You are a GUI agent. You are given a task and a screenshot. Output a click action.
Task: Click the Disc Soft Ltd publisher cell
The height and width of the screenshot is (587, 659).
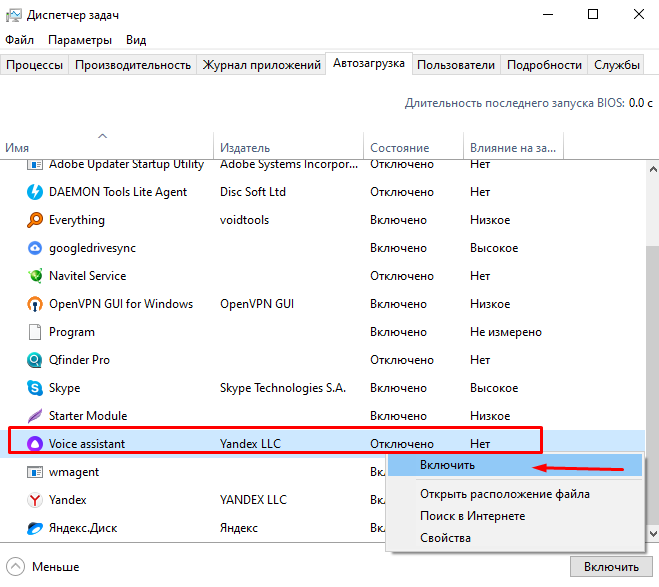(253, 192)
